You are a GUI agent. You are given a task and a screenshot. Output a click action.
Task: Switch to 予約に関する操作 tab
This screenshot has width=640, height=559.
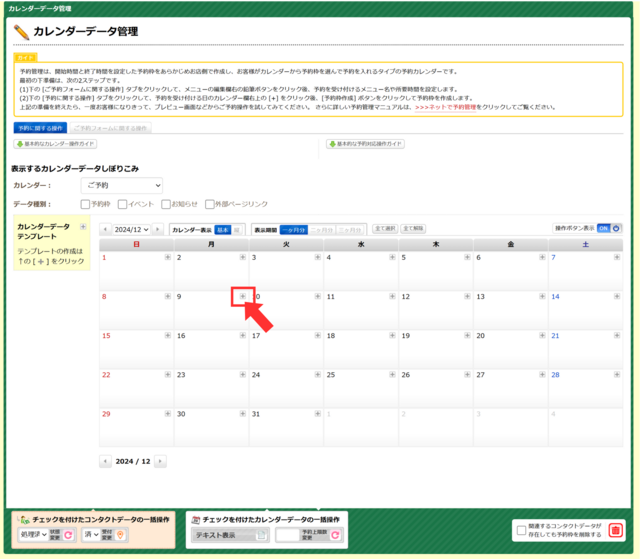[40, 128]
